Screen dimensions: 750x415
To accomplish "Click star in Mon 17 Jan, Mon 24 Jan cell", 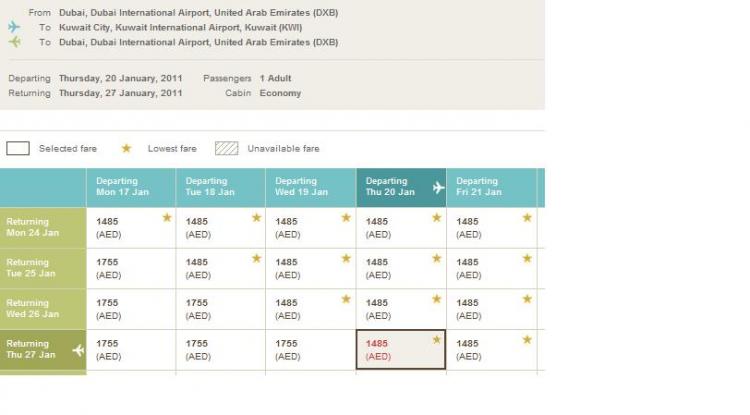I will [x=167, y=217].
